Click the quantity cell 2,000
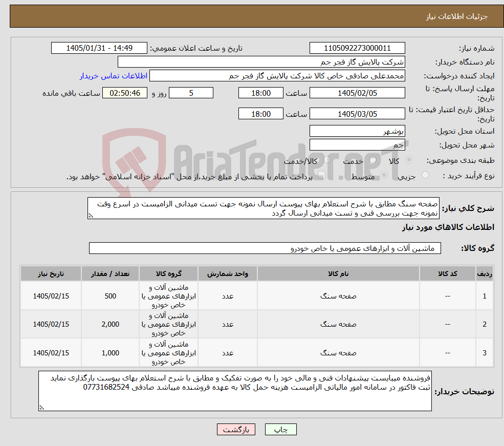The image size is (504, 446). point(110,325)
